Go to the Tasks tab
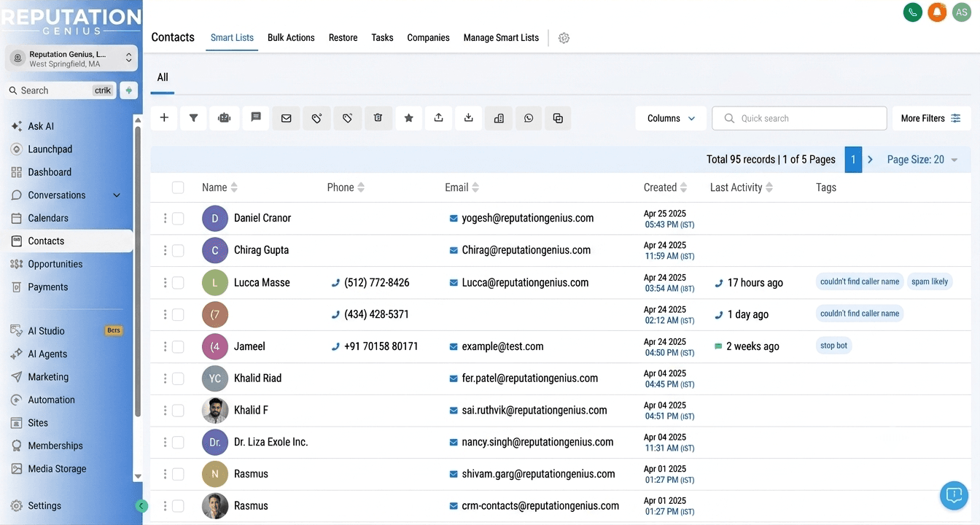 click(382, 38)
